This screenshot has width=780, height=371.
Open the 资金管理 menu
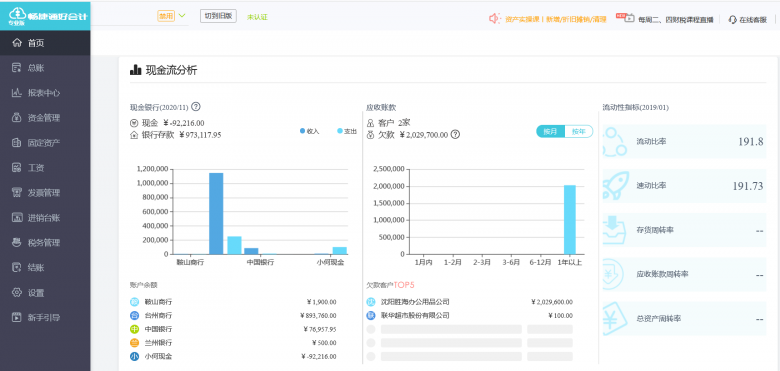coord(45,118)
